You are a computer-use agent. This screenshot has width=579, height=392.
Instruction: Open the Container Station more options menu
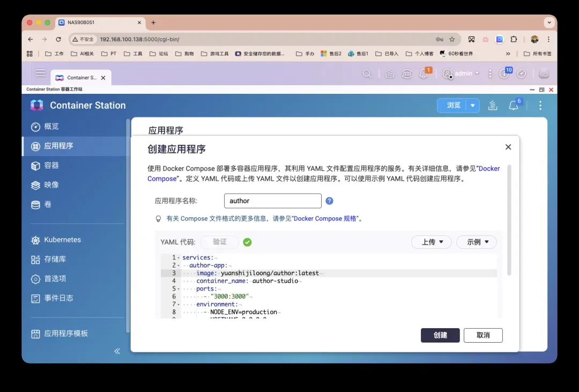click(540, 106)
